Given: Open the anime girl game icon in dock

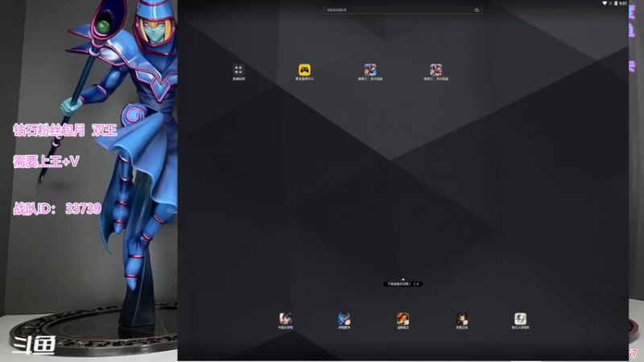Looking at the screenshot, I should (286, 319).
